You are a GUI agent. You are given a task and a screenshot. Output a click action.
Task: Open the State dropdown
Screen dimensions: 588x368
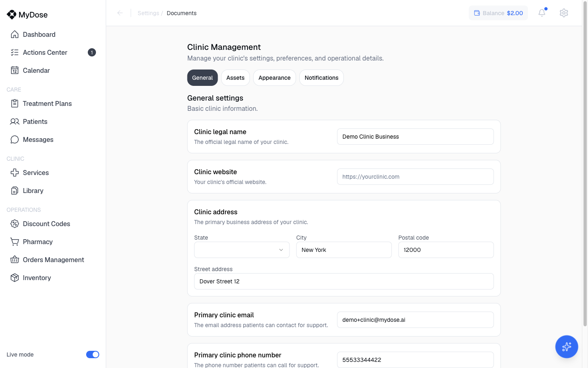[x=242, y=250]
